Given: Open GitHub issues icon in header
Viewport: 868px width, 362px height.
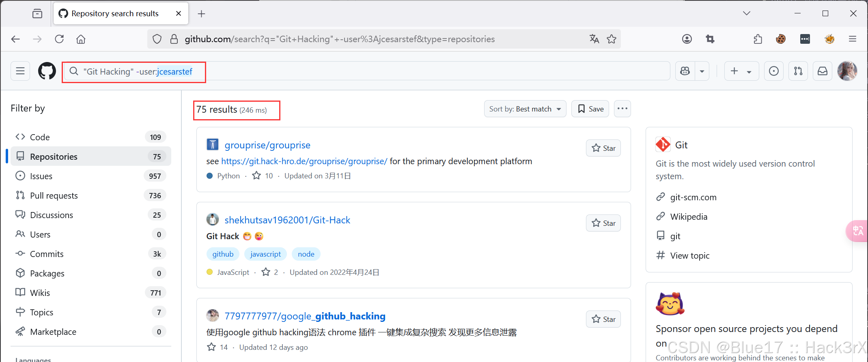Looking at the screenshot, I should 774,71.
